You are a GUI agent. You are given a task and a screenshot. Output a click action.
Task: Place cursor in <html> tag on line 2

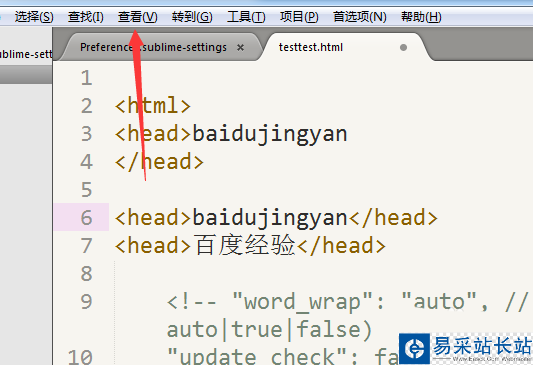[153, 106]
